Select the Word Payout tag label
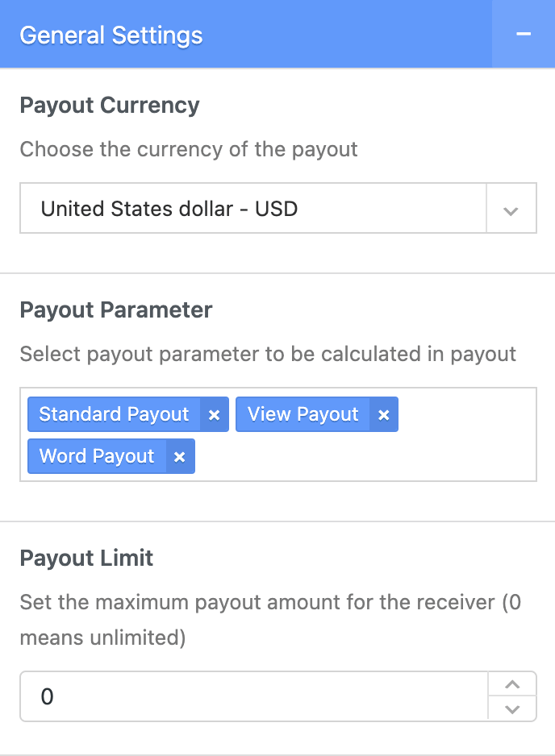The width and height of the screenshot is (555, 756). click(97, 456)
